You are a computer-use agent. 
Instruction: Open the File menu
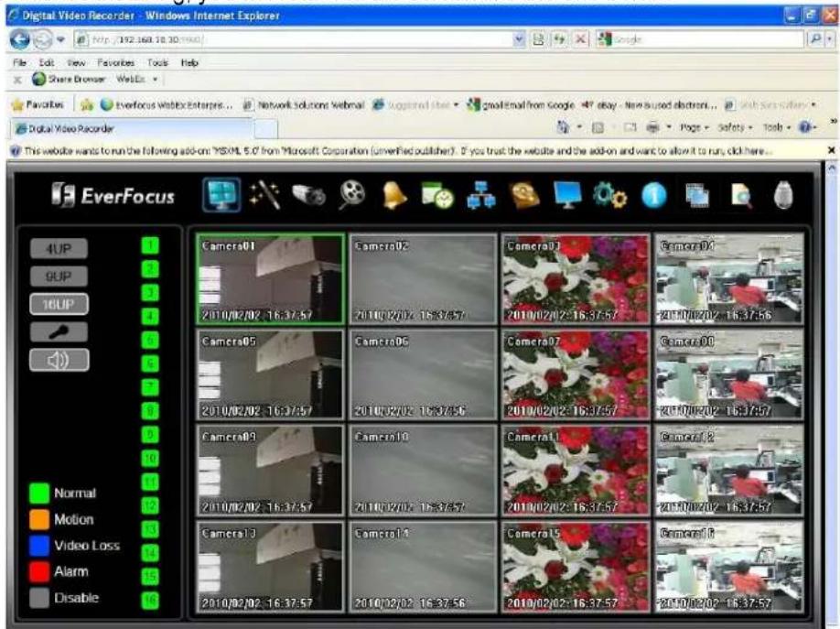[19, 63]
